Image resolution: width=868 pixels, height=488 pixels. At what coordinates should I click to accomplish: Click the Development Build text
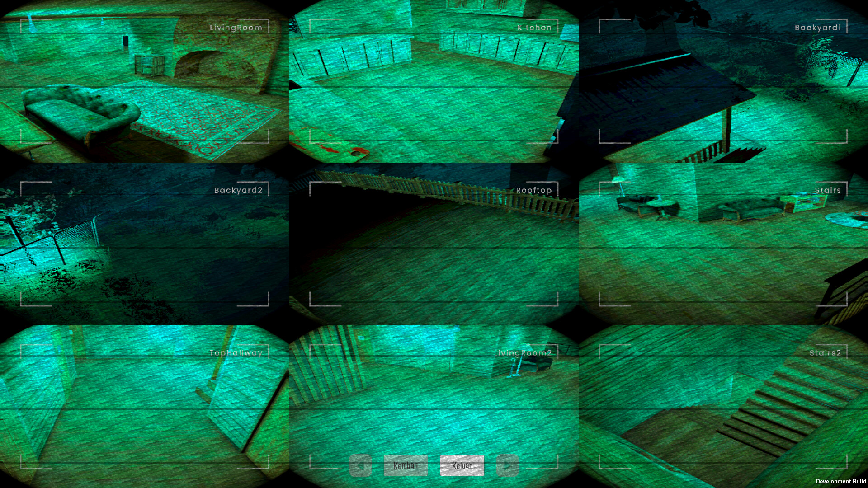pos(841,481)
